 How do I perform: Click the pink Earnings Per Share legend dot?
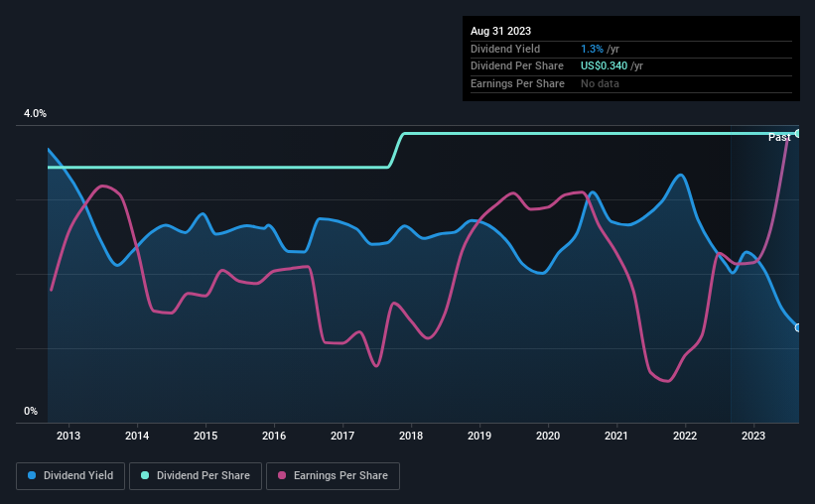[282, 475]
